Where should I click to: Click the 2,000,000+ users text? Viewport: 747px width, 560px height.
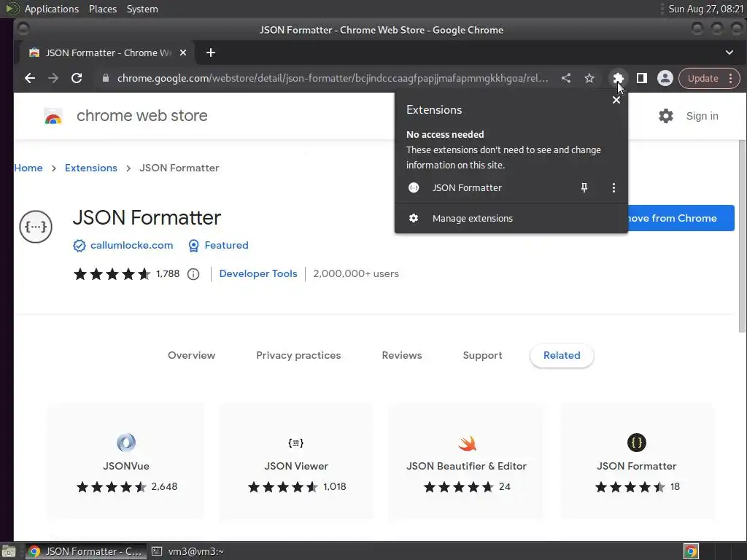356,274
